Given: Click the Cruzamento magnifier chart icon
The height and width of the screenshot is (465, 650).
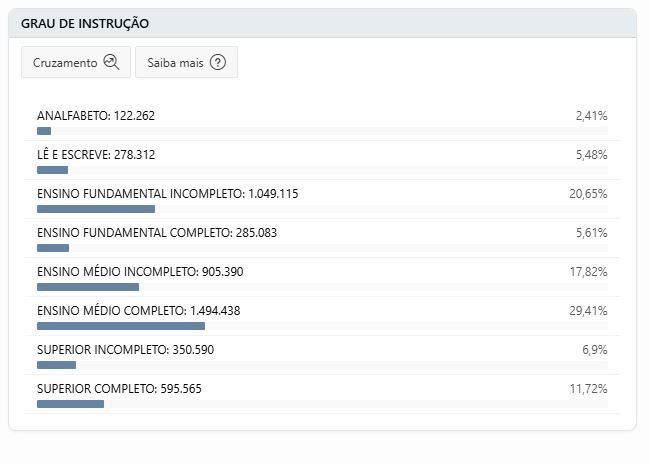Looking at the screenshot, I should (111, 62).
